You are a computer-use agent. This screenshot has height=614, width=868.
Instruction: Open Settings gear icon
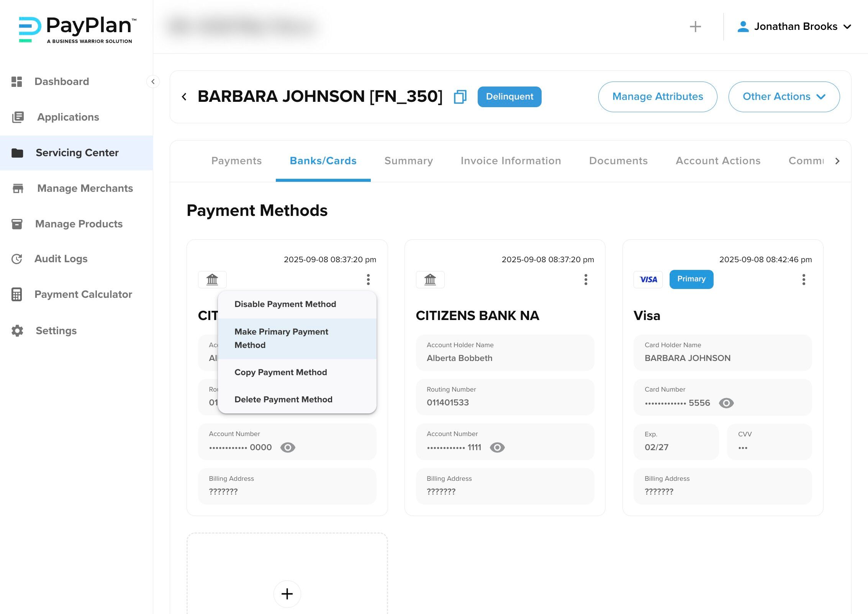pos(17,331)
